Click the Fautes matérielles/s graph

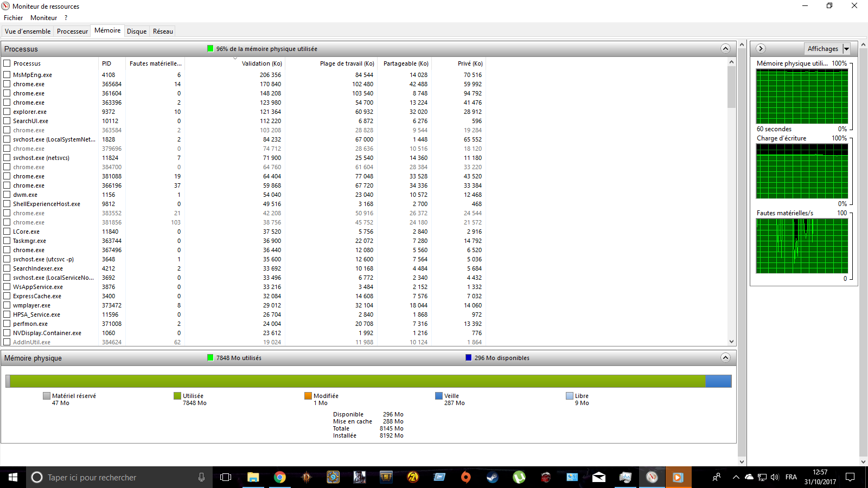click(x=802, y=246)
